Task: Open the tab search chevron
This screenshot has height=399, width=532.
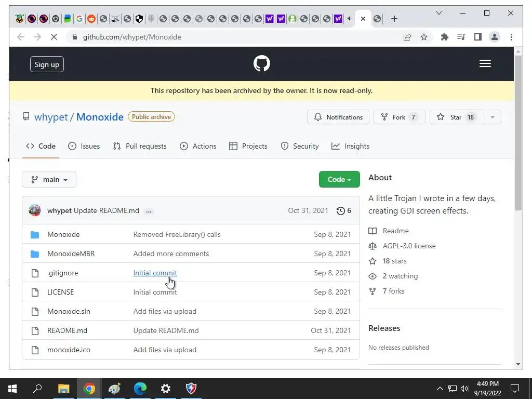Action: pyautogui.click(x=438, y=13)
